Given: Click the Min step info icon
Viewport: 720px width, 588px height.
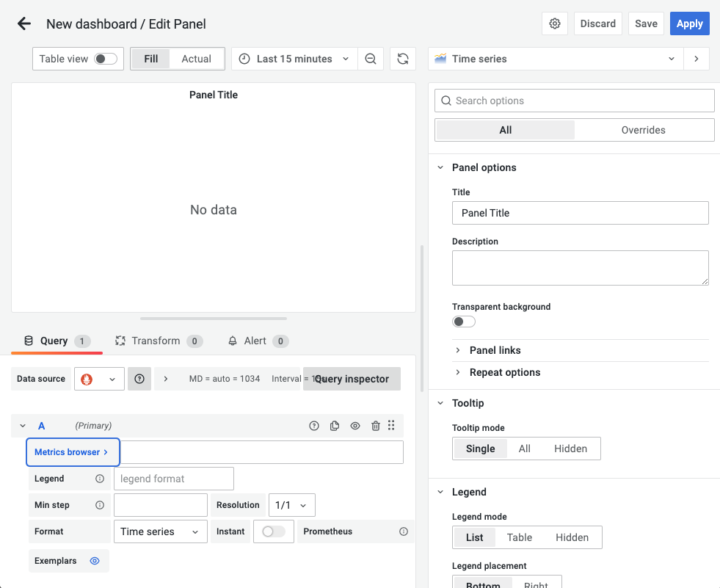Looking at the screenshot, I should click(x=100, y=505).
